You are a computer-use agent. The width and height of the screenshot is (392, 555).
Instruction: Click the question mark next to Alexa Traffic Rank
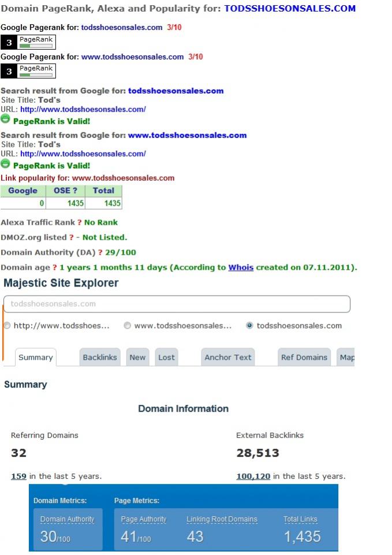tap(79, 223)
